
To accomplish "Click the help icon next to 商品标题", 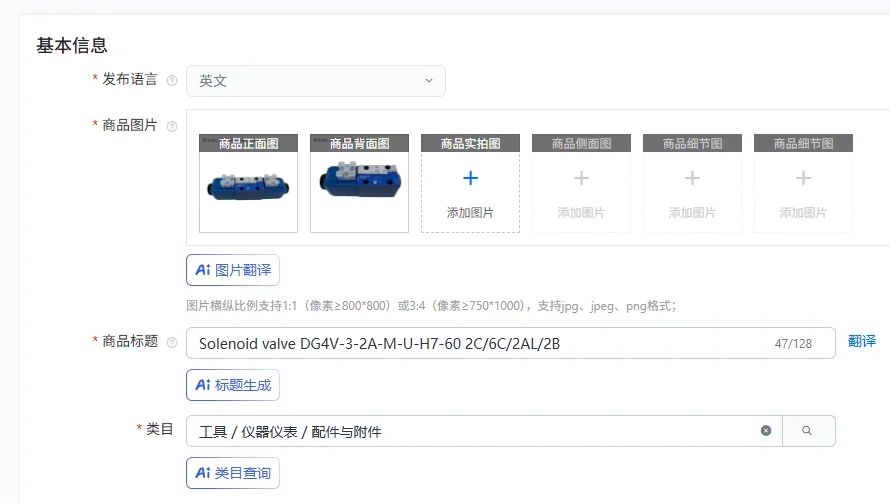I will 172,342.
